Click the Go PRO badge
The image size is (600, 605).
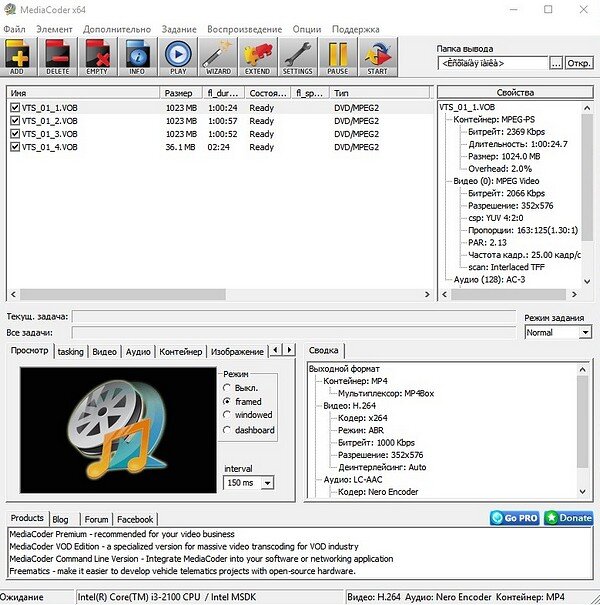click(x=515, y=518)
